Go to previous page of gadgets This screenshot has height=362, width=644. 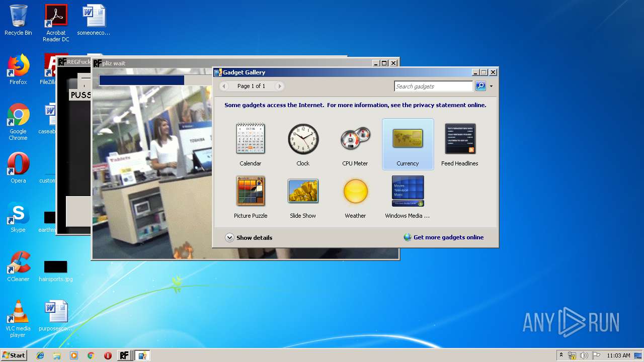[x=224, y=86]
